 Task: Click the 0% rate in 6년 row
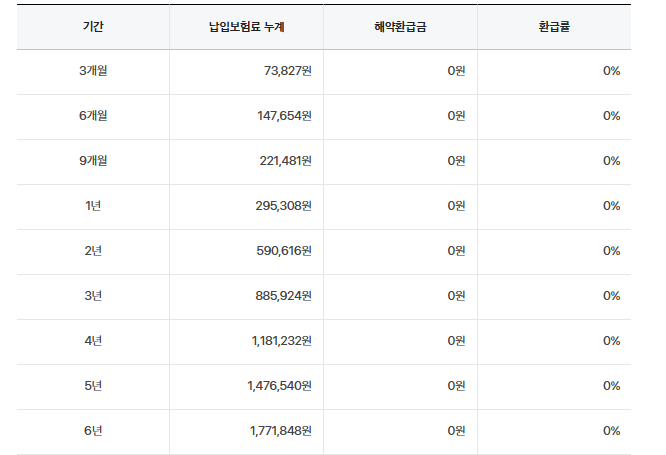612,431
